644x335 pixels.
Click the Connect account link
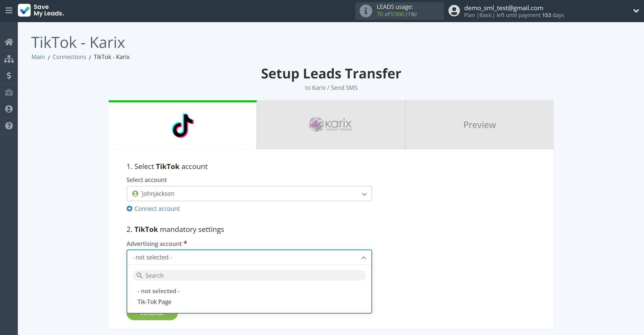153,208
